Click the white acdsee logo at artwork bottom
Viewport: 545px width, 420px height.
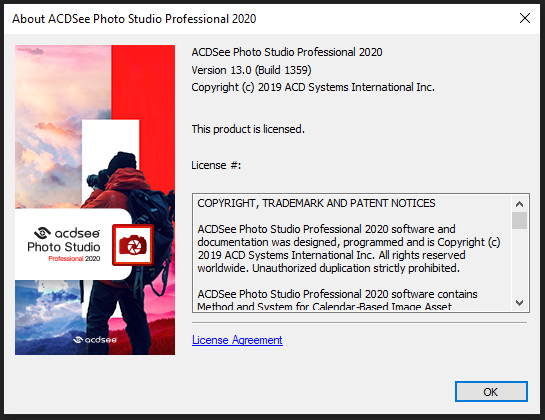click(x=95, y=339)
